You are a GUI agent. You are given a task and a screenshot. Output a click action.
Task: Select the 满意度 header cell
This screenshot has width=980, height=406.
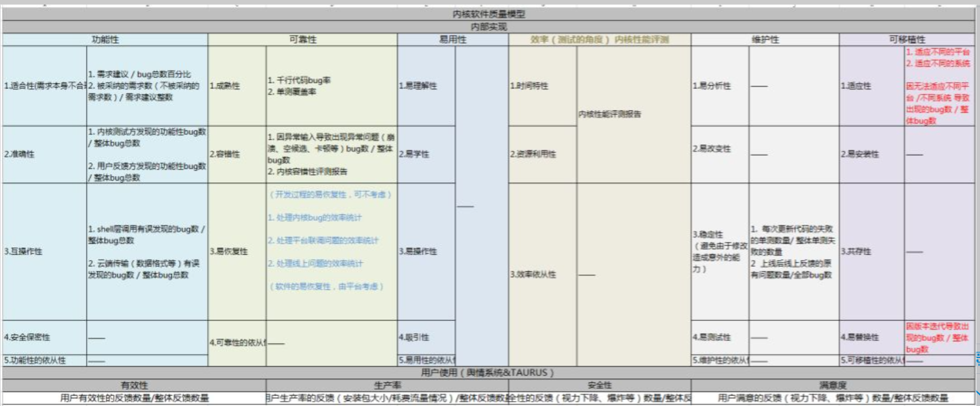pyautogui.click(x=833, y=385)
